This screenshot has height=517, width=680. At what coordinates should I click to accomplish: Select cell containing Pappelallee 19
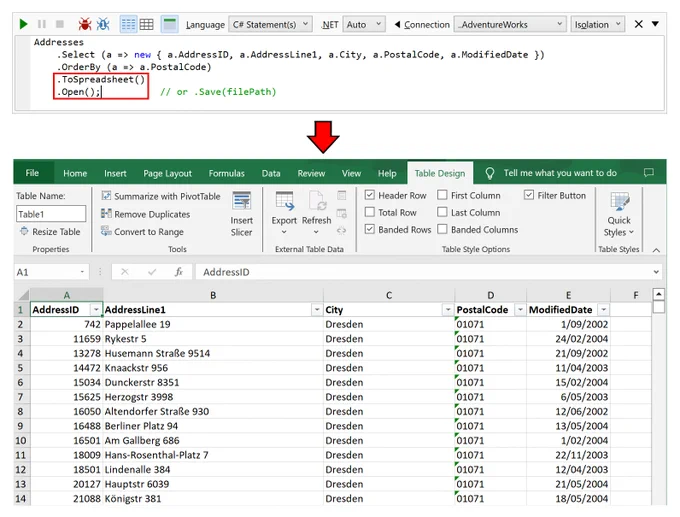213,324
